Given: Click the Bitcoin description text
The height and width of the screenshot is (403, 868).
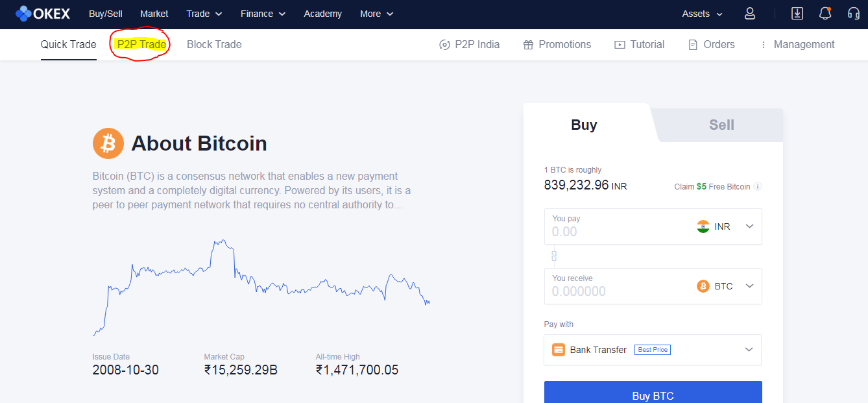Looking at the screenshot, I should (252, 190).
